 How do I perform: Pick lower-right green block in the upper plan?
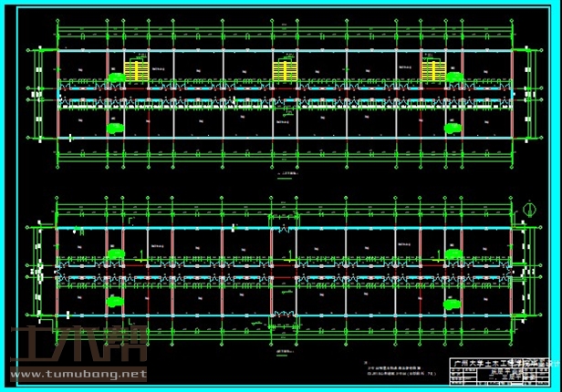coord(452,129)
